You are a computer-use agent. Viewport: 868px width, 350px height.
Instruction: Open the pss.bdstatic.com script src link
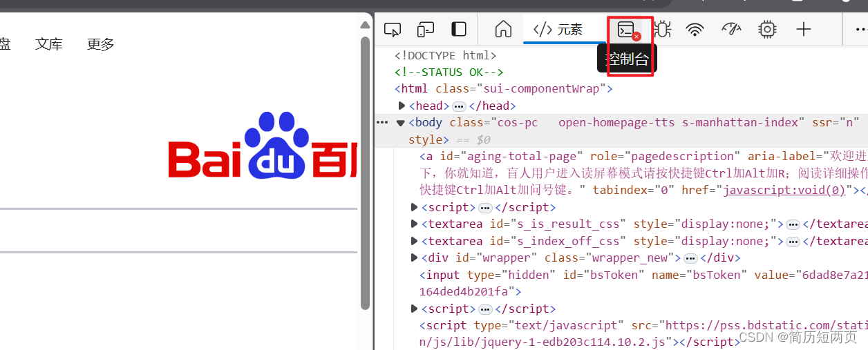tap(765, 326)
